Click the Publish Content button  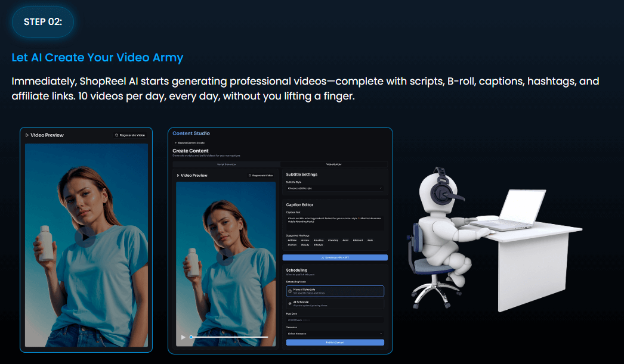tap(335, 343)
